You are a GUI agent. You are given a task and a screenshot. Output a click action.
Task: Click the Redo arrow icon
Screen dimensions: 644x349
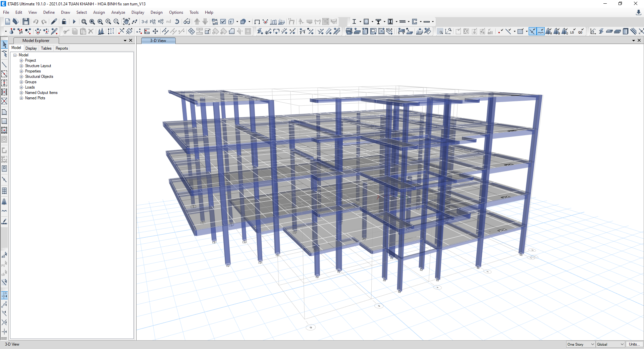(44, 21)
